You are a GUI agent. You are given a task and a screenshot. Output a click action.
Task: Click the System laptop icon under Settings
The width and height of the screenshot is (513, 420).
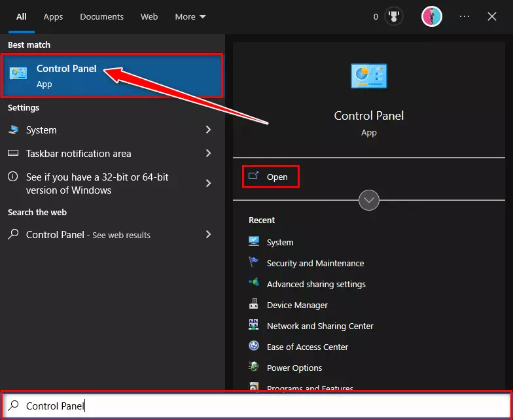13,130
